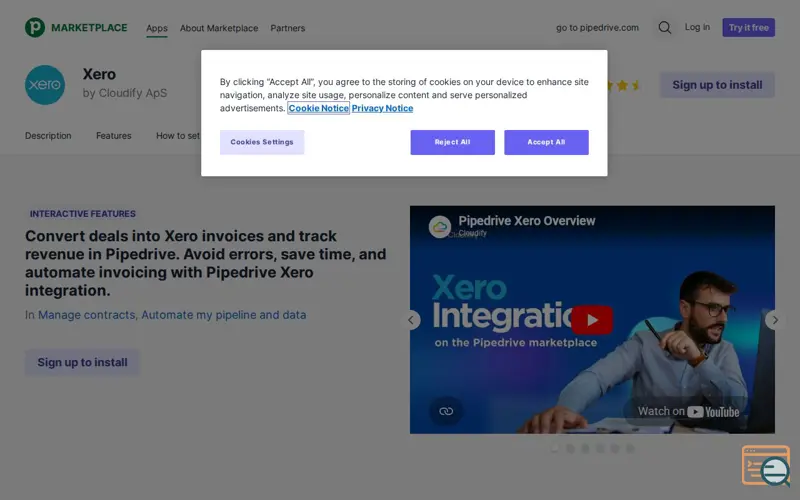This screenshot has width=800, height=500.
Task: Select the last carousel dot
Action: coord(631,448)
